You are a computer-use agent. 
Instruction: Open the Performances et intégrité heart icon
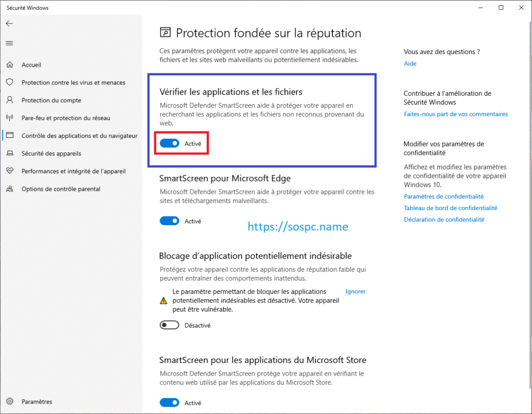tap(9, 171)
